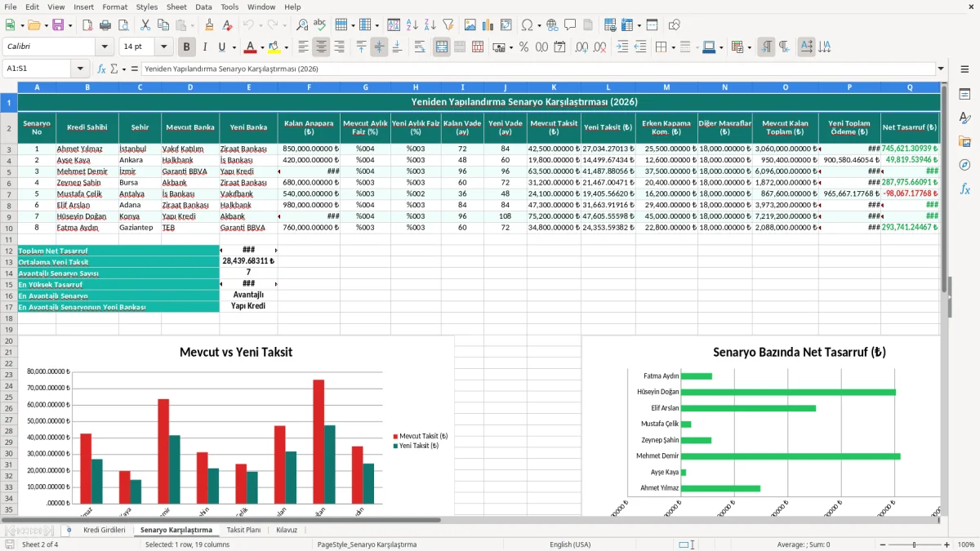Clone formatting with paintbrush icon
The width and height of the screenshot is (980, 551).
pos(209,25)
